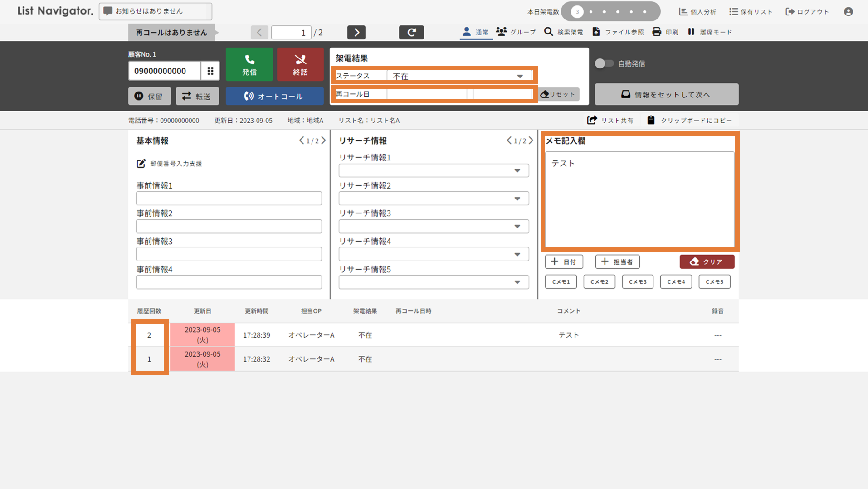This screenshot has width=868, height=489.
Task: Open the user account profile icon
Action: pos(848,12)
